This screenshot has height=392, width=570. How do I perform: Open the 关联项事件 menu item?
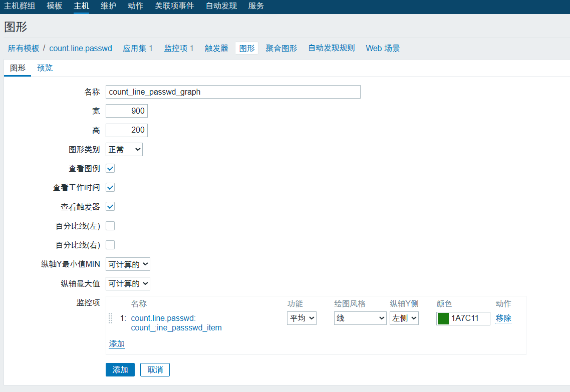click(174, 6)
